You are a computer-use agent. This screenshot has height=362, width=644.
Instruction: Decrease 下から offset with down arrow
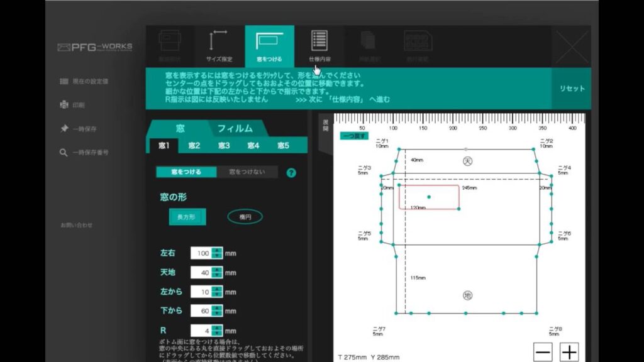pos(217,314)
